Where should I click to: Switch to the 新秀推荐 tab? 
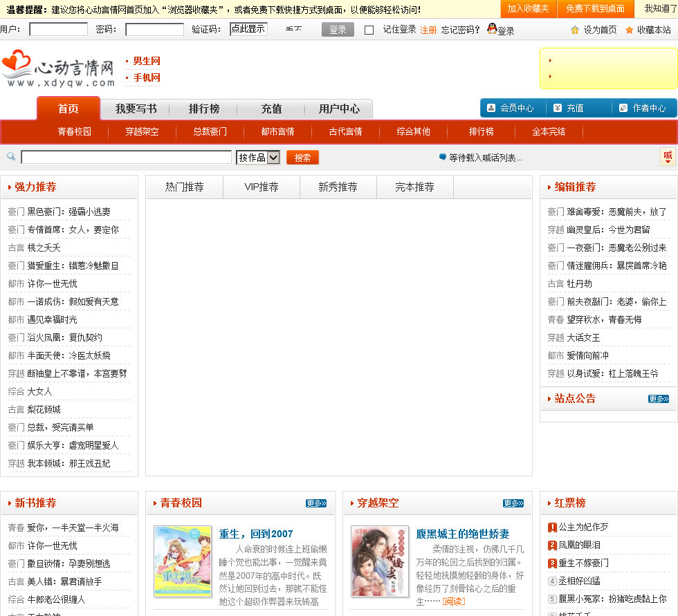[x=338, y=187]
